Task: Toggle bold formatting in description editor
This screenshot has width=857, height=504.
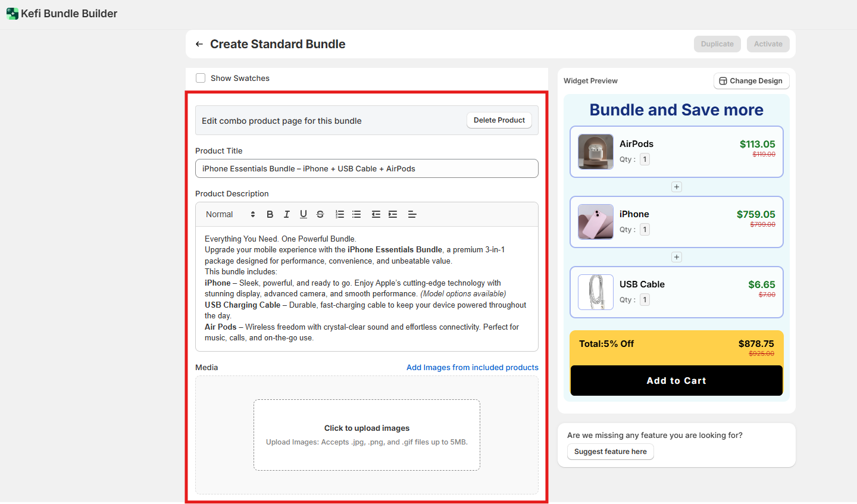Action: click(270, 214)
